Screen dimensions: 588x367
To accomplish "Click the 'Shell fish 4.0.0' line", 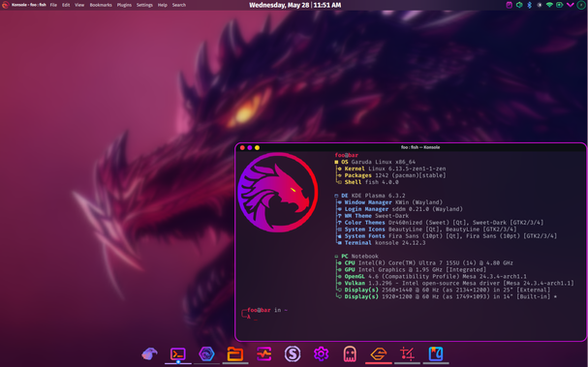I will pyautogui.click(x=368, y=182).
